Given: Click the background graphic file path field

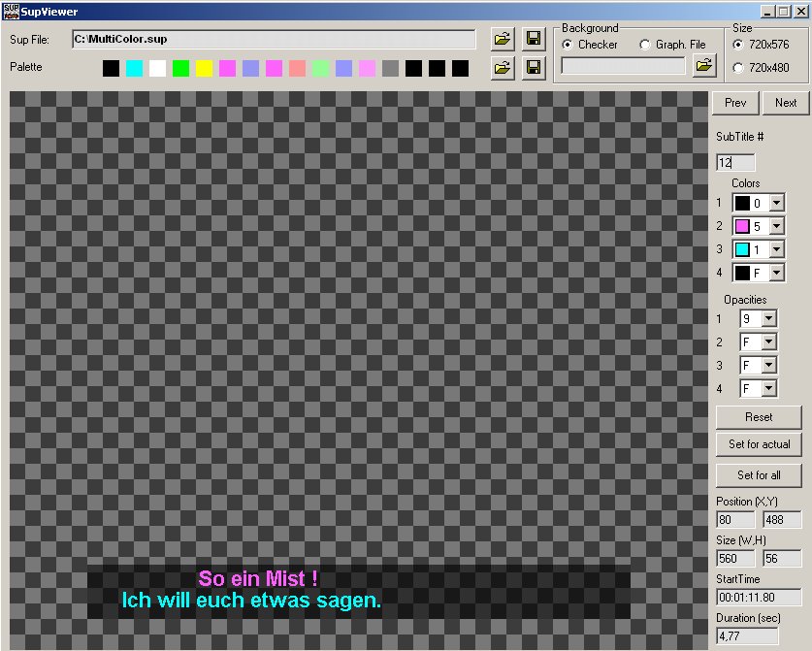Looking at the screenshot, I should tap(623, 66).
